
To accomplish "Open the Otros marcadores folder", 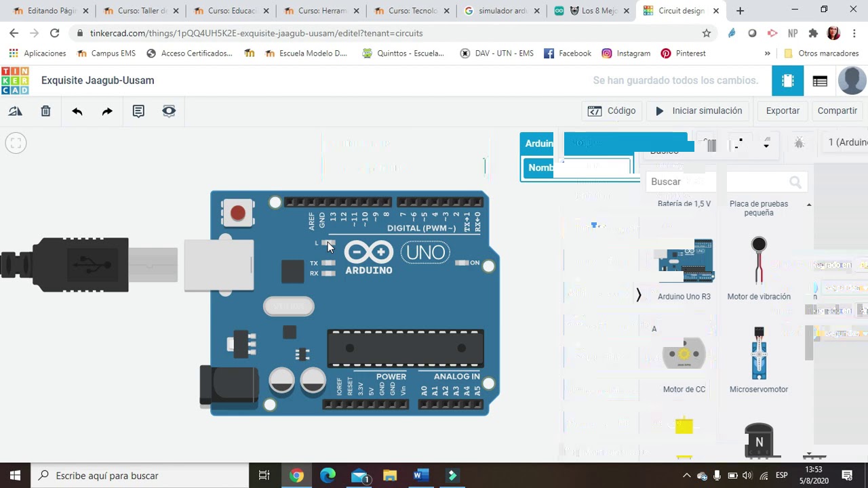I will [821, 54].
